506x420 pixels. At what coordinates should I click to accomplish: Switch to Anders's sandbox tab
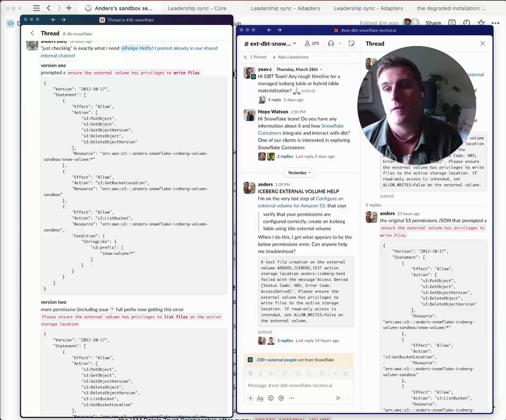tap(119, 8)
